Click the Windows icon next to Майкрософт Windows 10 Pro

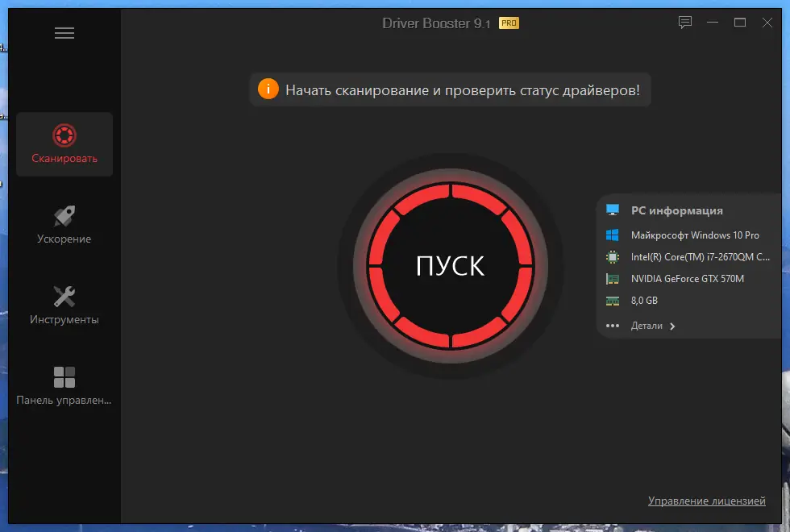(x=612, y=235)
